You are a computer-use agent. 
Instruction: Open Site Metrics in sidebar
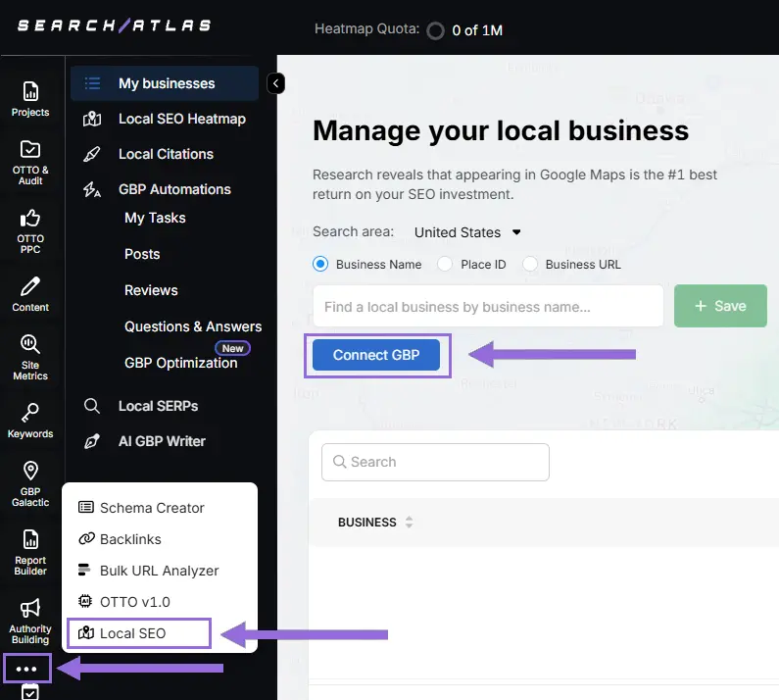click(30, 356)
